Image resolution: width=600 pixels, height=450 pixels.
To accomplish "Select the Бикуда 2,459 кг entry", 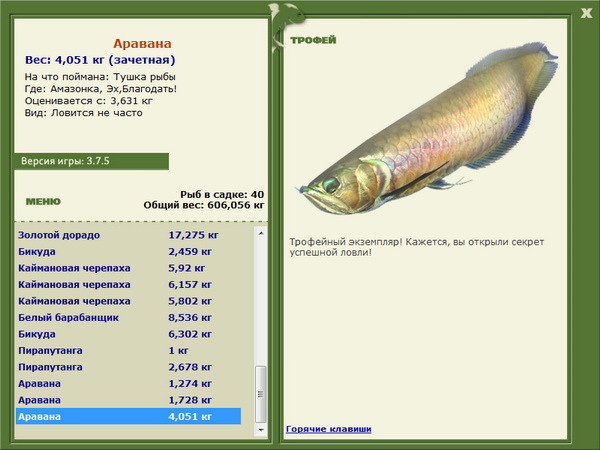I will [128, 251].
